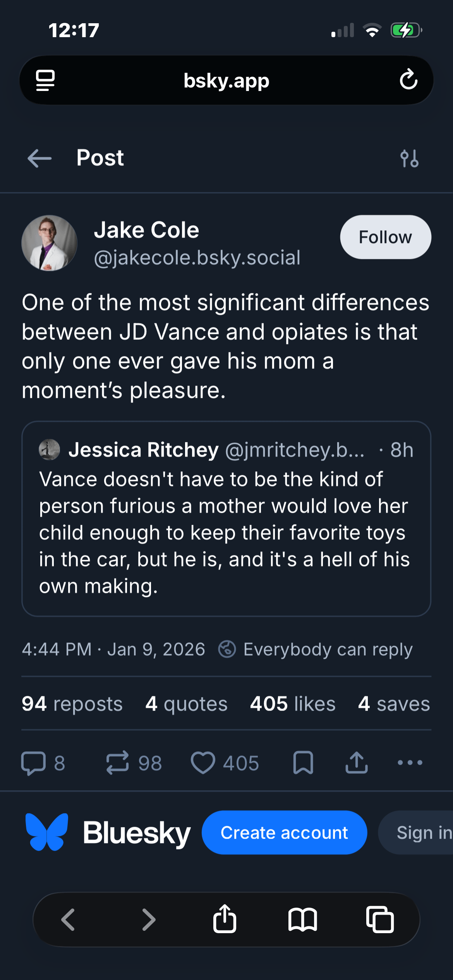
Task: Open the 405 likes list
Action: pyautogui.click(x=293, y=704)
